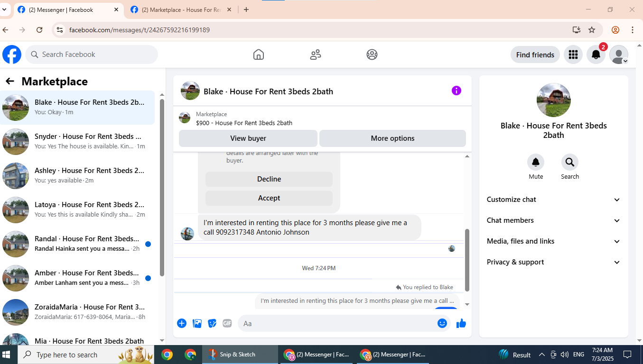Click the quoted reply preview message

[x=357, y=301]
